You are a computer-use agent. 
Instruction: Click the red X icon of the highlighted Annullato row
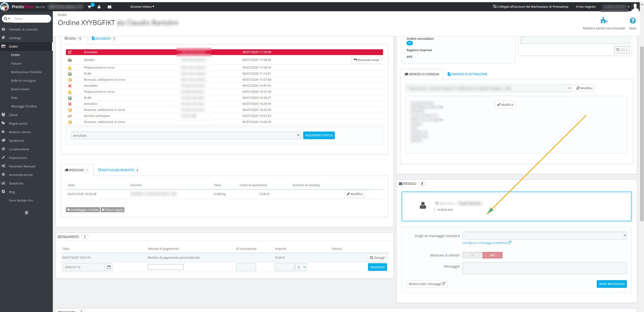click(x=70, y=52)
